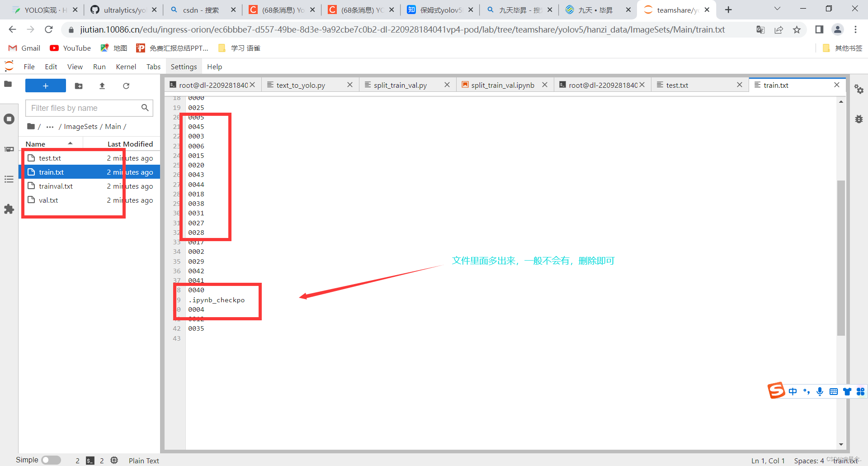Select val.txt in file list
The image size is (868, 466).
90,200
